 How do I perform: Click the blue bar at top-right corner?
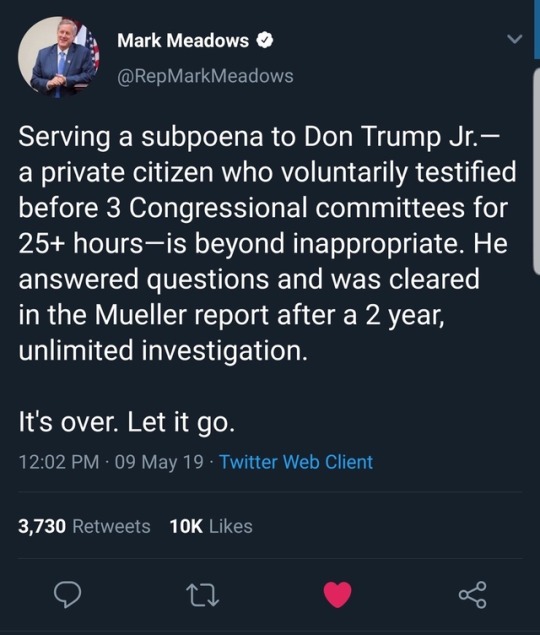tap(537, 30)
